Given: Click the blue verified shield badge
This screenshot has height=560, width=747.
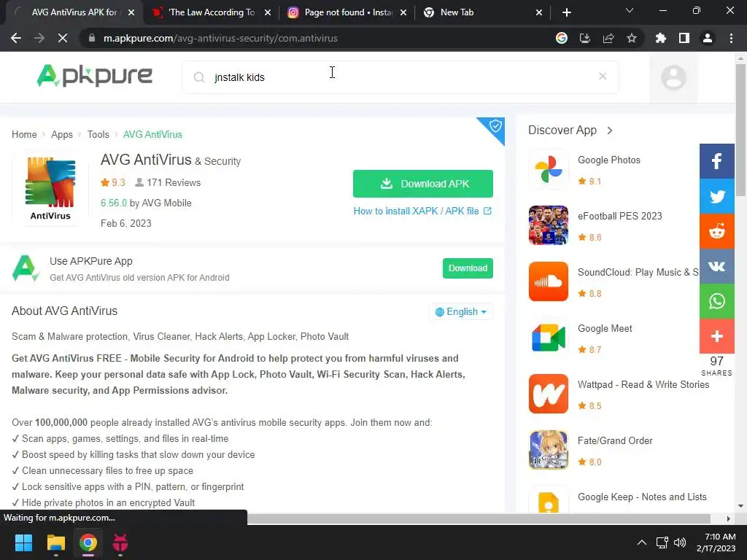Looking at the screenshot, I should click(x=495, y=127).
